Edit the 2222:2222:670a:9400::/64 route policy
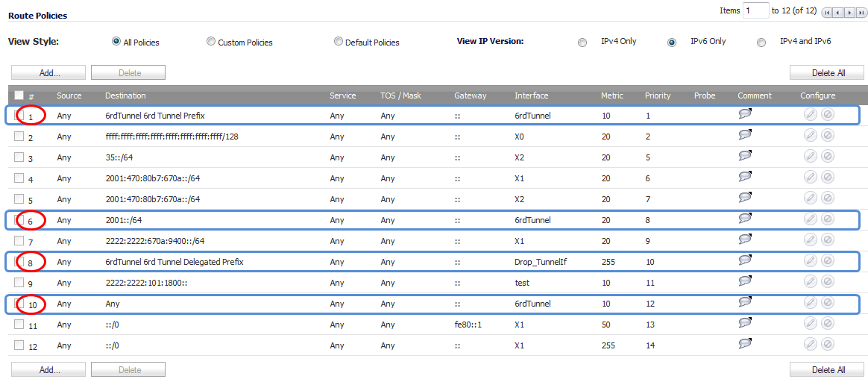Viewport: 868px width, 379px height. point(810,240)
